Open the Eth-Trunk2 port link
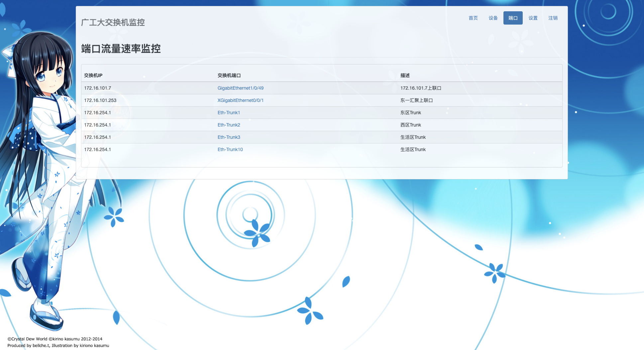 click(x=229, y=125)
